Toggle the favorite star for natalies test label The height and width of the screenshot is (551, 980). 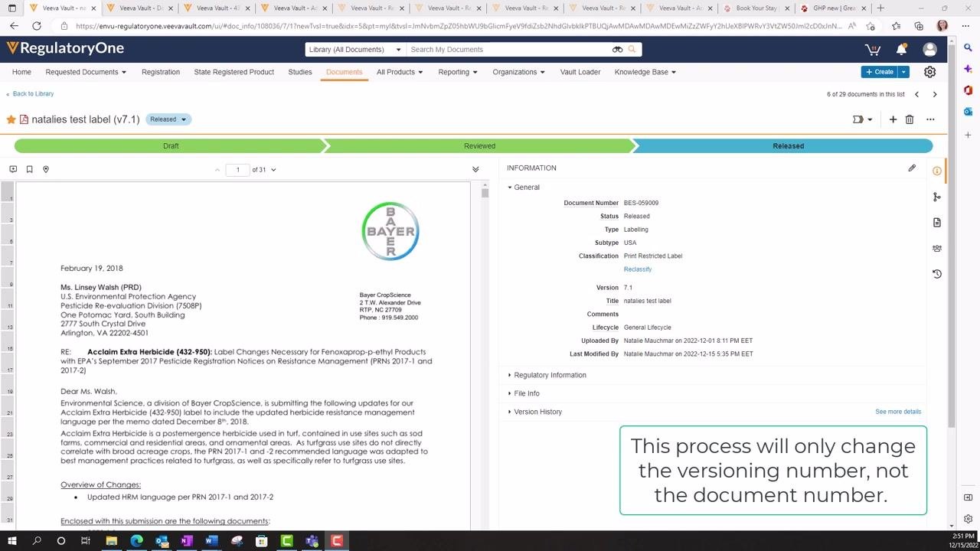click(11, 119)
